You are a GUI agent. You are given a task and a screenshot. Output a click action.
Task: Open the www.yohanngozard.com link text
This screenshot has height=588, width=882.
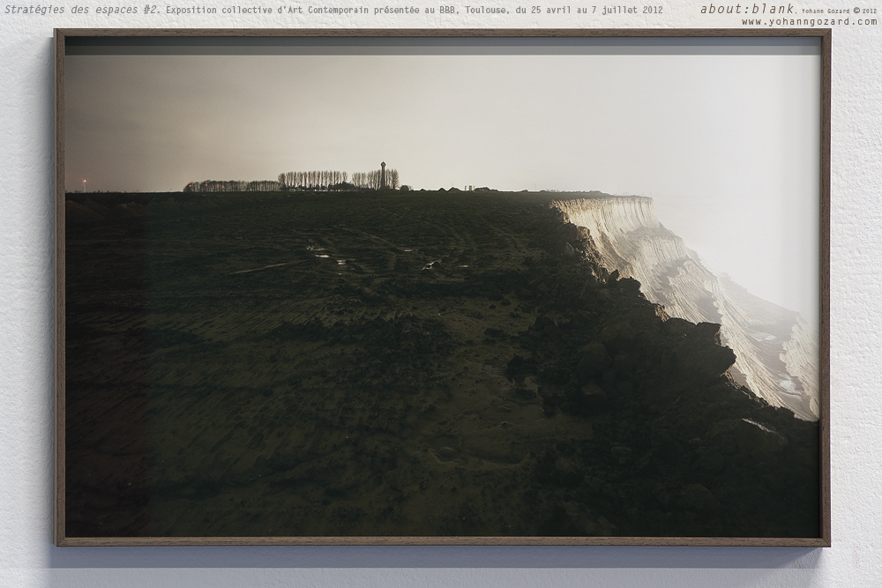810,22
